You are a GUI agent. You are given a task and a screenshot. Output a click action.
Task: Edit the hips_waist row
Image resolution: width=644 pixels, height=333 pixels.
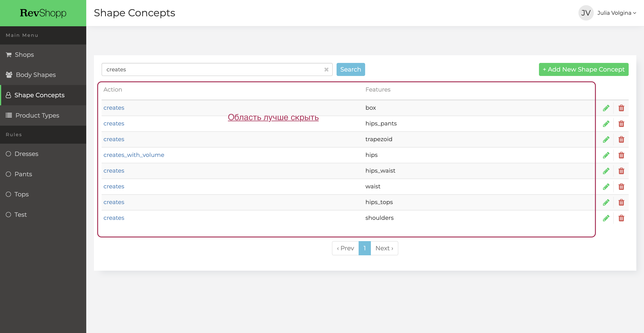606,171
